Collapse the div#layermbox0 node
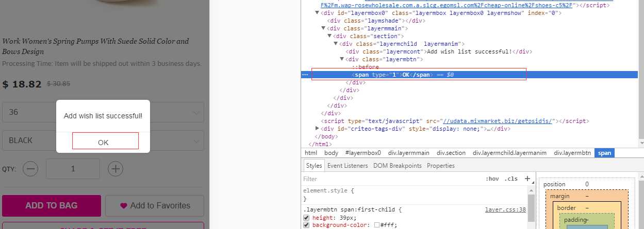The height and width of the screenshot is (229, 644). pyautogui.click(x=317, y=13)
